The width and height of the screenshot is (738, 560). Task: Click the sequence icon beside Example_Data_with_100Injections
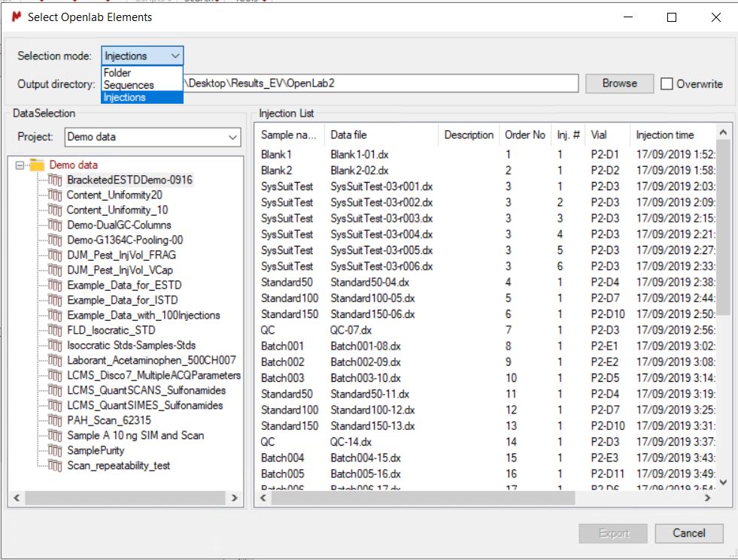55,316
